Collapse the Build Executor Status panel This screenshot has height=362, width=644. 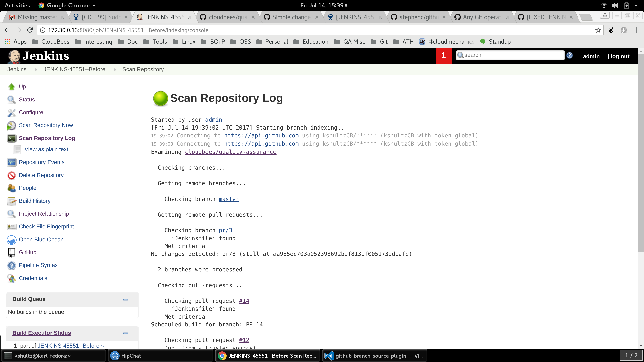pos(126,333)
